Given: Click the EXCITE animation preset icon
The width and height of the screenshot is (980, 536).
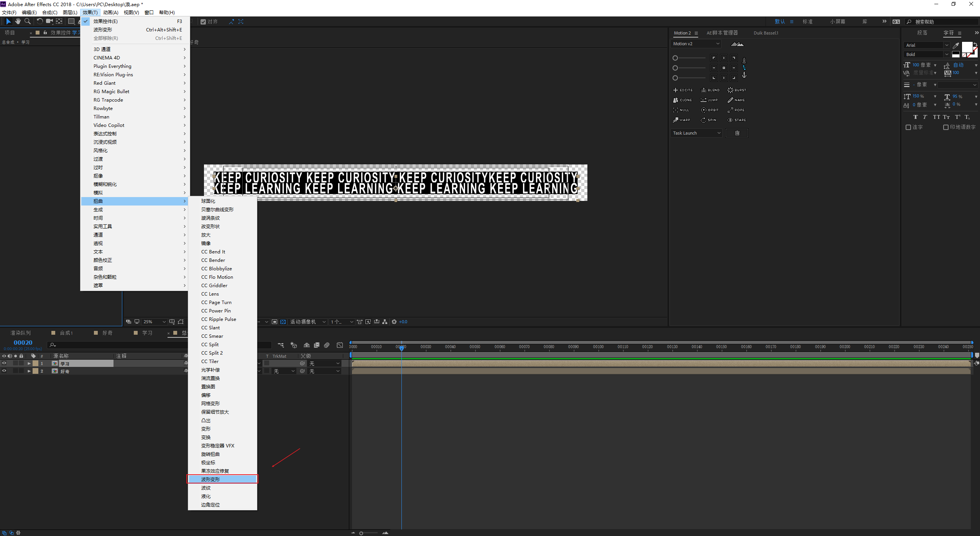Looking at the screenshot, I should 683,90.
